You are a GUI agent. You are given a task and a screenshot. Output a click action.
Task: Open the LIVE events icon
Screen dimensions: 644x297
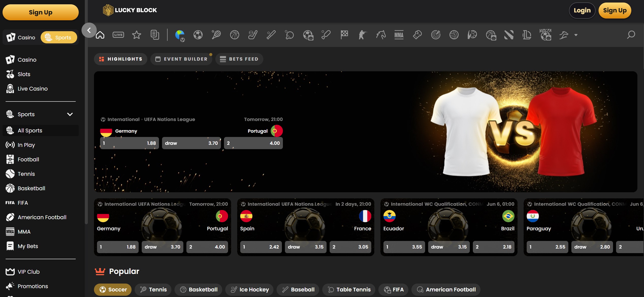pos(118,35)
